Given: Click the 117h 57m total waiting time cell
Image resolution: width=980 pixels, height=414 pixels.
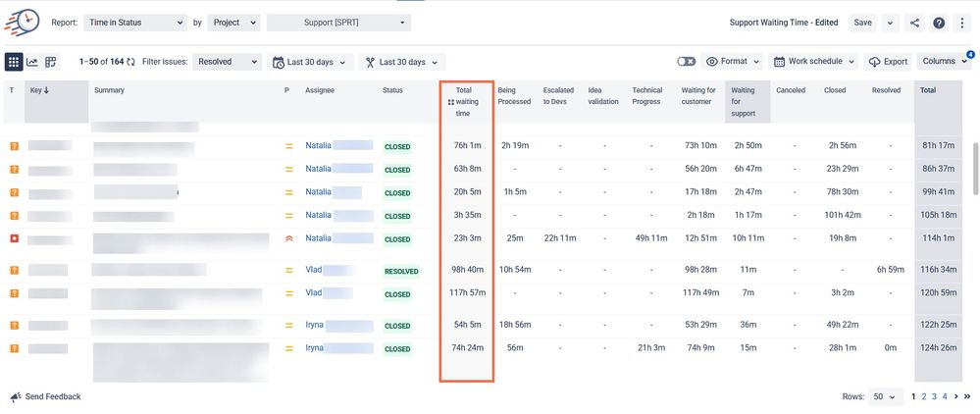Looking at the screenshot, I should point(467,292).
